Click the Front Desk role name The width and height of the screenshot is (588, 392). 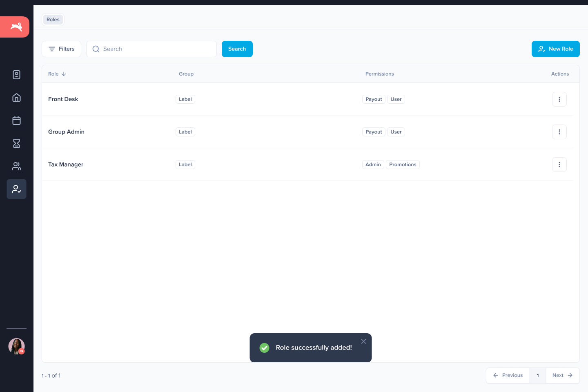pos(63,99)
